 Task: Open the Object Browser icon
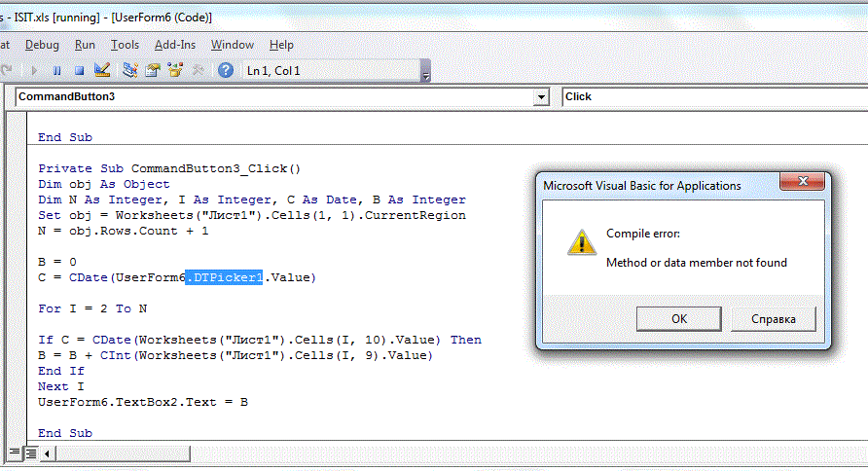point(175,70)
